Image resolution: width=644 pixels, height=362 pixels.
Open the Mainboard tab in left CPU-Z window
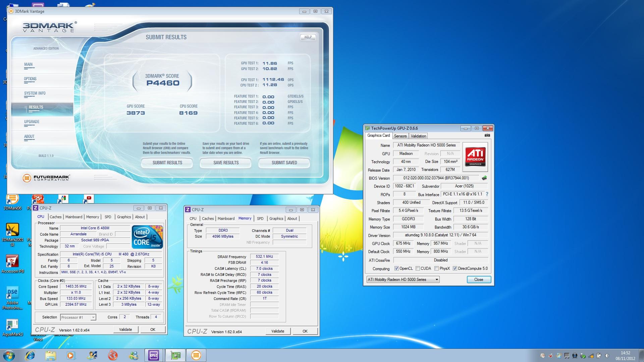click(x=74, y=217)
